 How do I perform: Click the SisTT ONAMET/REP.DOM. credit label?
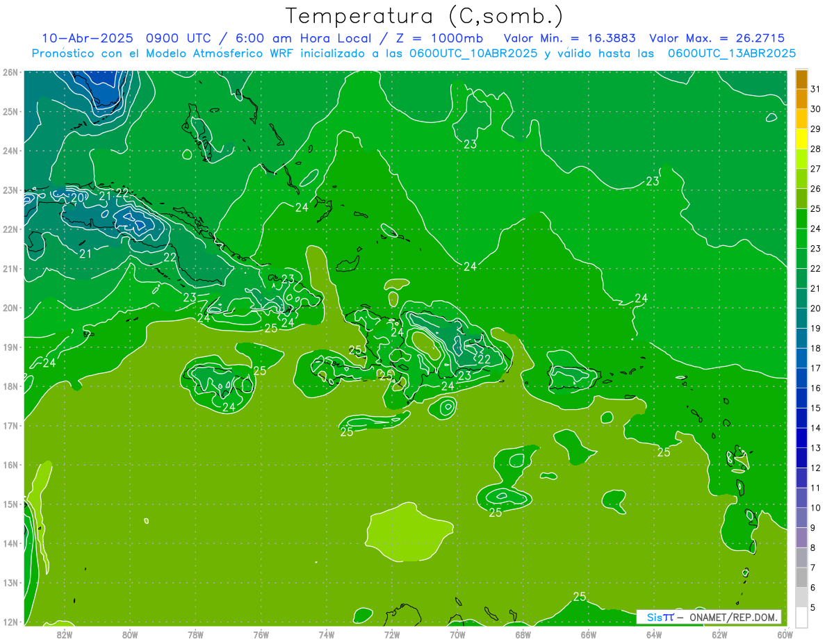(709, 617)
